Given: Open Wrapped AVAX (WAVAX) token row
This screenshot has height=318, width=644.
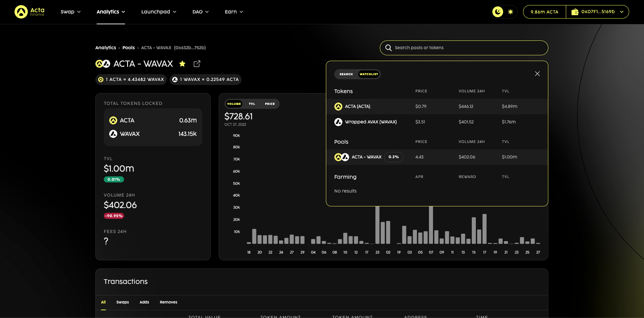Looking at the screenshot, I should [x=437, y=122].
